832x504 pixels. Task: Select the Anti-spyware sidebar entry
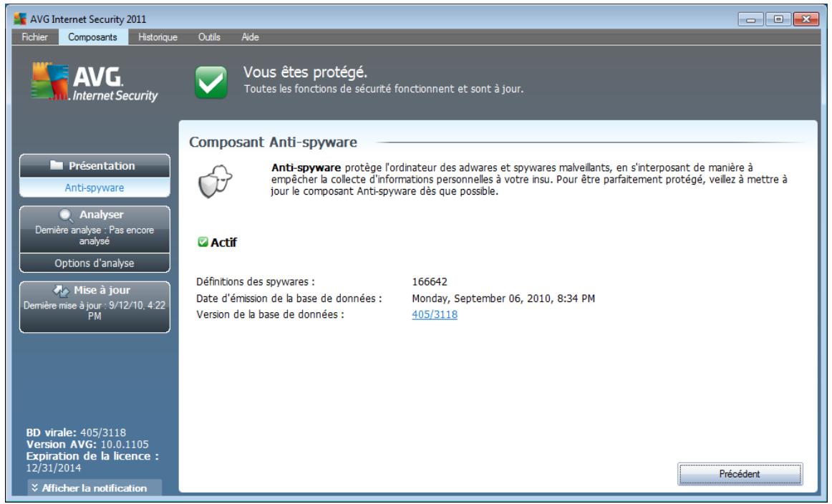click(x=95, y=188)
